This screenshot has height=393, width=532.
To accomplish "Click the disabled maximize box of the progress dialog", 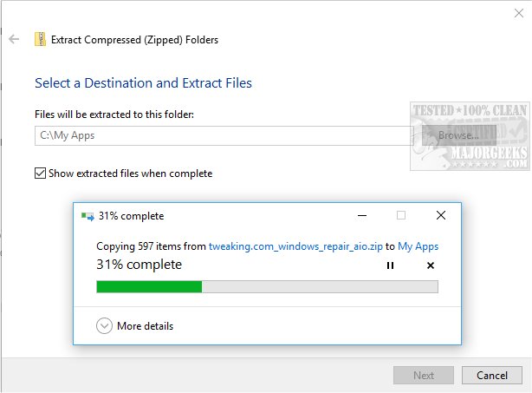I will coord(401,215).
